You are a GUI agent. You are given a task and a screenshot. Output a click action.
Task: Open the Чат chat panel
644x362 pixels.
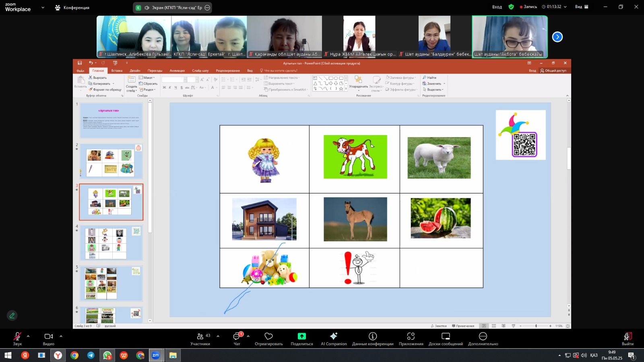237,338
